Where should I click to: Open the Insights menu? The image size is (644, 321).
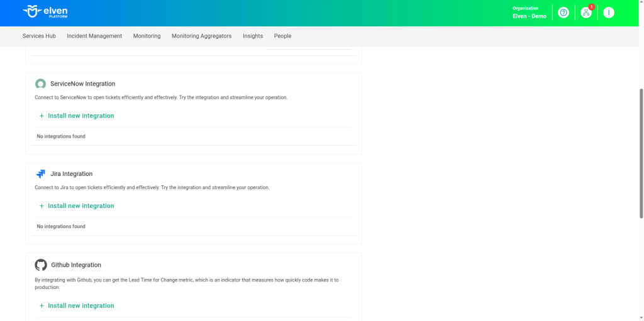coord(253,36)
